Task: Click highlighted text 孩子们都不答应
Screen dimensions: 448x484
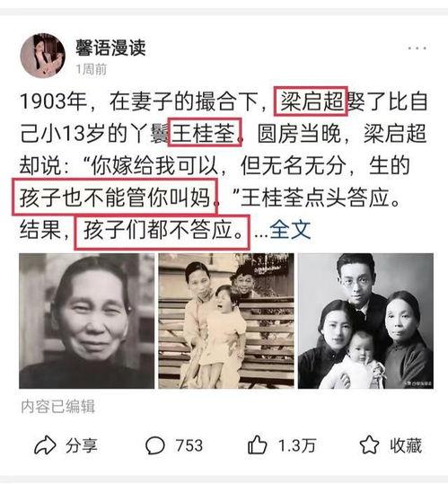Action: [162, 232]
